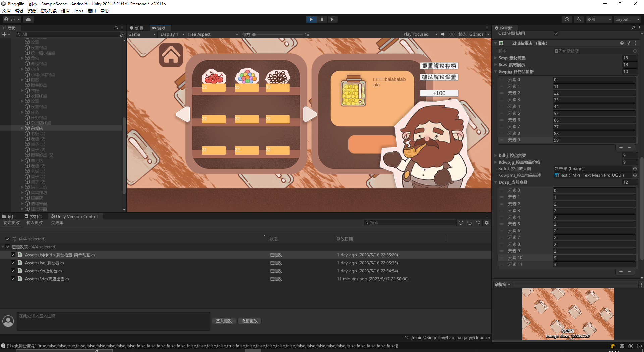This screenshot has height=352, width=644.
Task: Click the global search magnifier icon
Action: [x=579, y=19]
